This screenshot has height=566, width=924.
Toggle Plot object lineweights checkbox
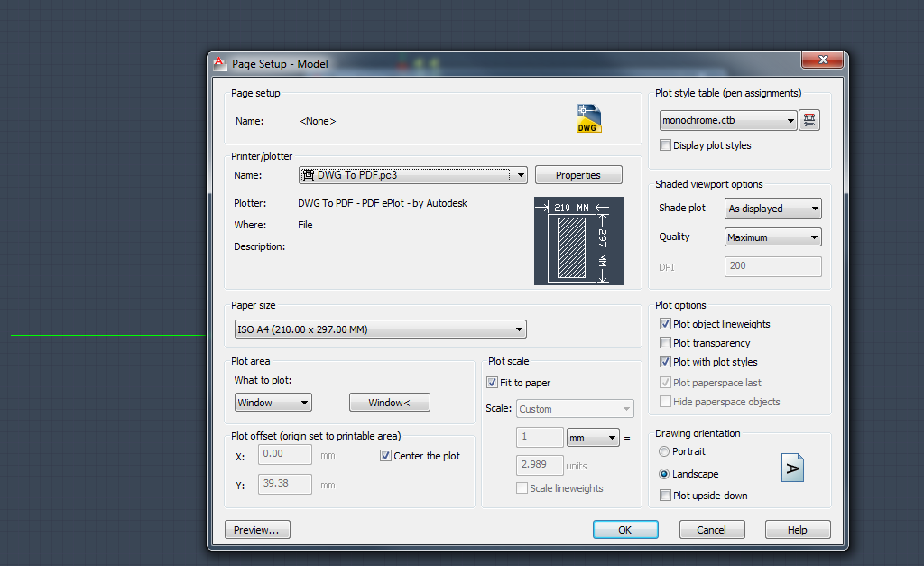[x=666, y=324]
